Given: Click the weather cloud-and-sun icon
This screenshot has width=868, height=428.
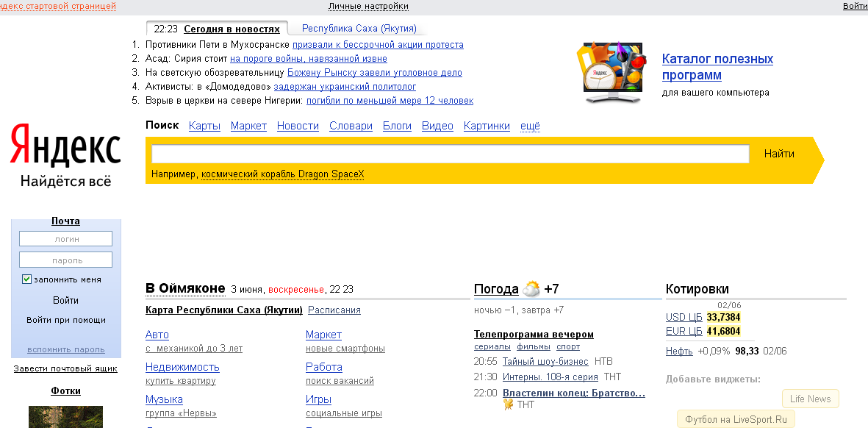Looking at the screenshot, I should tap(531, 288).
